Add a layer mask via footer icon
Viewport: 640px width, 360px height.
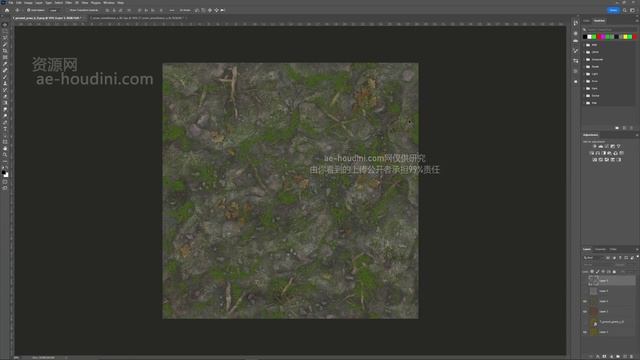(604, 356)
